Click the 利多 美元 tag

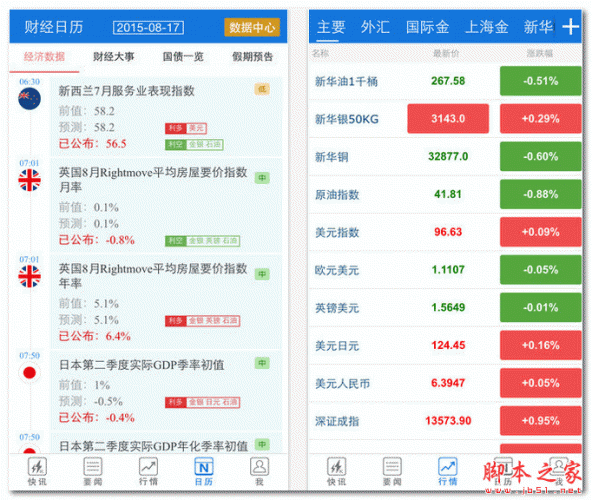pos(186,128)
